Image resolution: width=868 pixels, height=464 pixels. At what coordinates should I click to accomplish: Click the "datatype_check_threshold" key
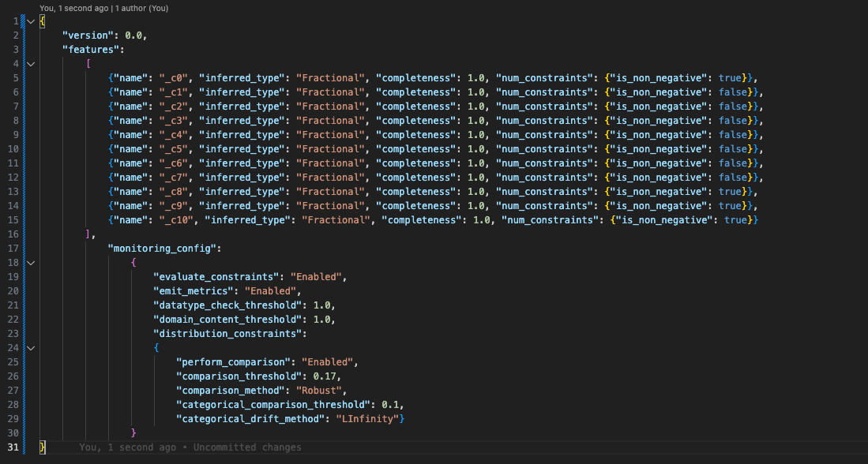pos(227,305)
